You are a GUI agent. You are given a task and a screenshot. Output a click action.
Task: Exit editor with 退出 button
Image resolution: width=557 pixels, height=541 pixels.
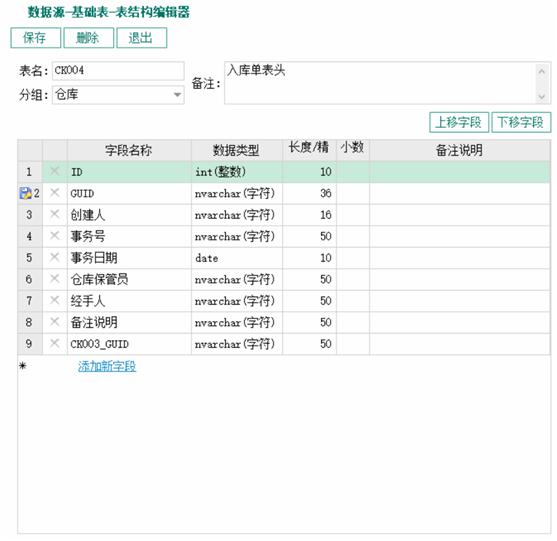click(141, 38)
